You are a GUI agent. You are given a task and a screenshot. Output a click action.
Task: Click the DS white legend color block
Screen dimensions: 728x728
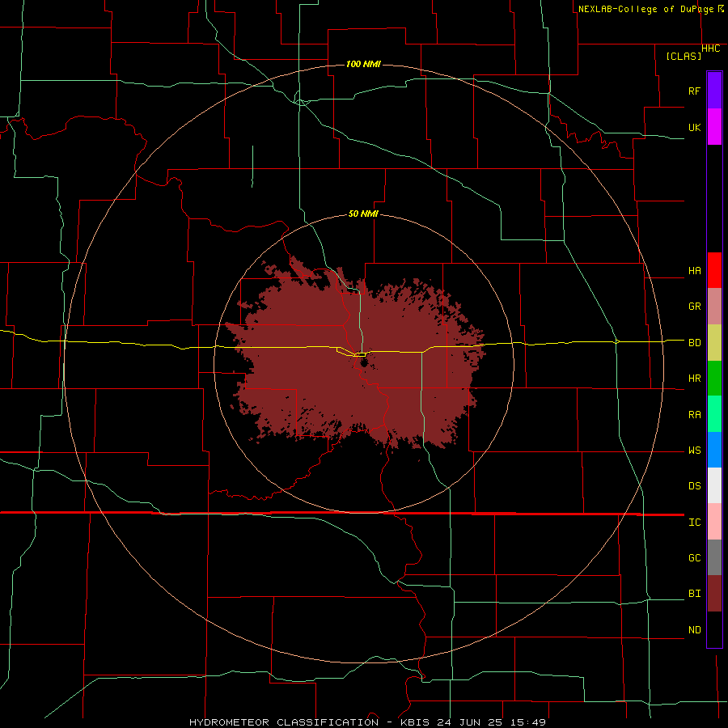pyautogui.click(x=714, y=485)
